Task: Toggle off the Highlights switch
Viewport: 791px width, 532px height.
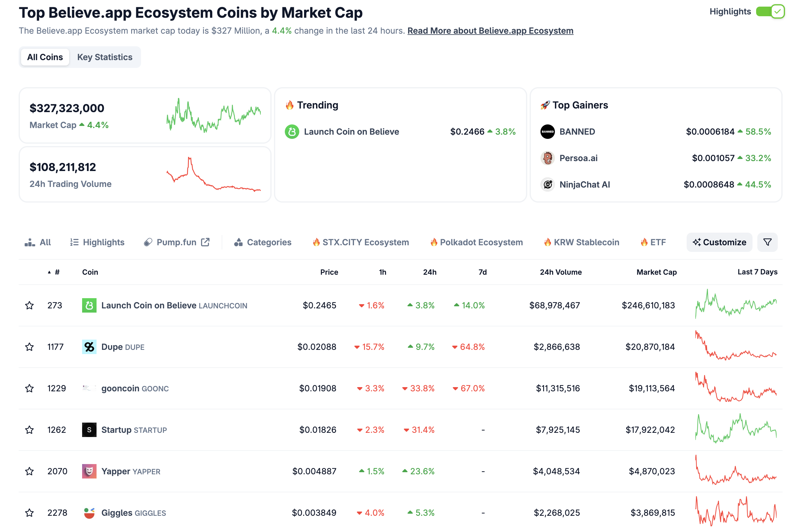Action: point(770,11)
